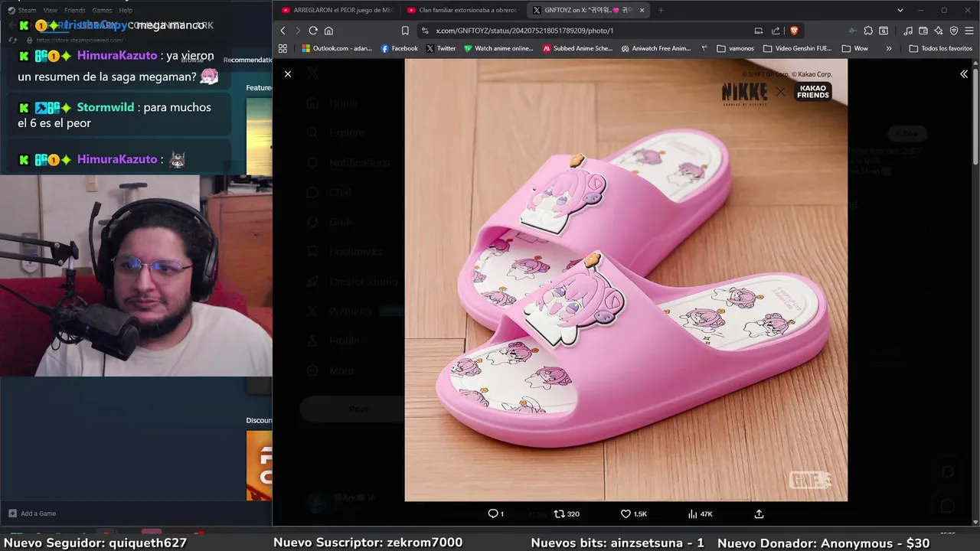This screenshot has height=551, width=980.
Task: Open the tab search dropdown arrow
Action: (901, 10)
